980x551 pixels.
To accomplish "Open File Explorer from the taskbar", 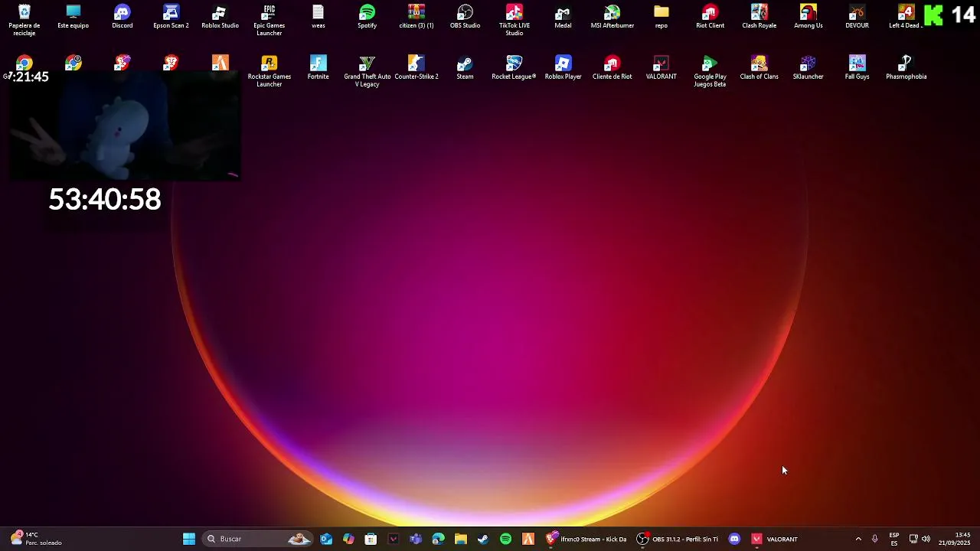I will coord(461,539).
